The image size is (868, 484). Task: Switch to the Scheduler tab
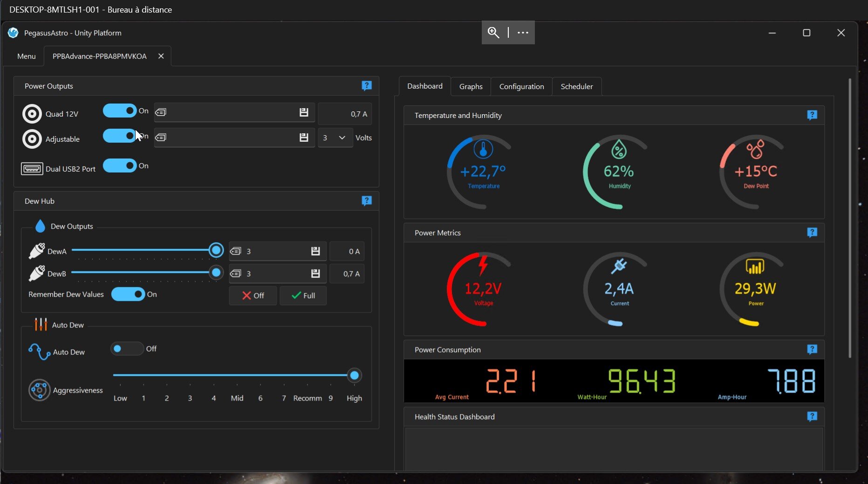click(x=577, y=87)
